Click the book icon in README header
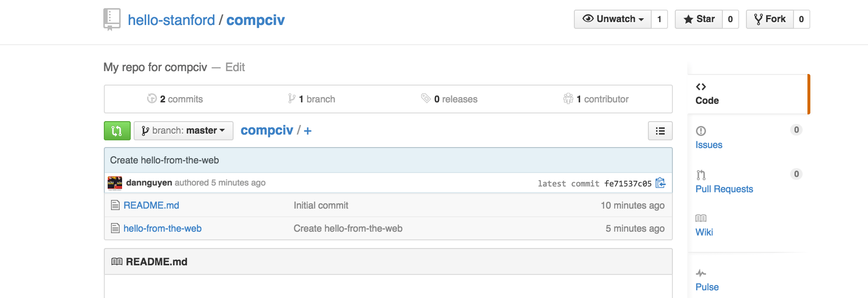868x298 pixels. pyautogui.click(x=117, y=262)
